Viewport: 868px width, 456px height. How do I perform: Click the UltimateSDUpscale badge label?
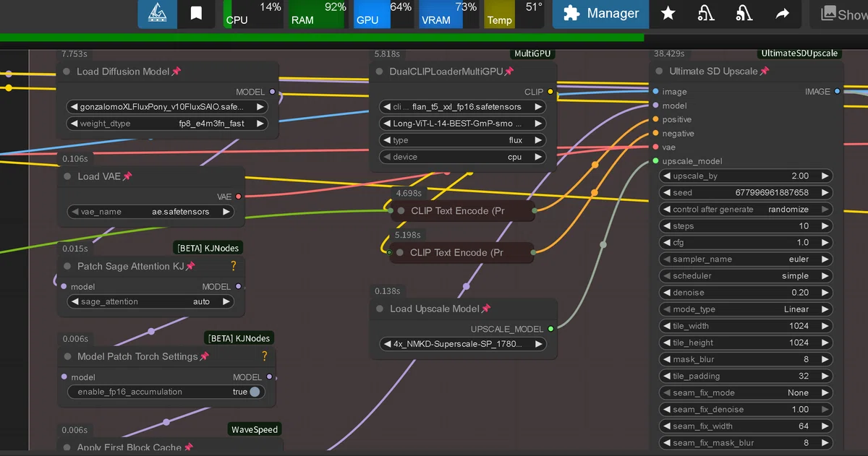coord(799,53)
